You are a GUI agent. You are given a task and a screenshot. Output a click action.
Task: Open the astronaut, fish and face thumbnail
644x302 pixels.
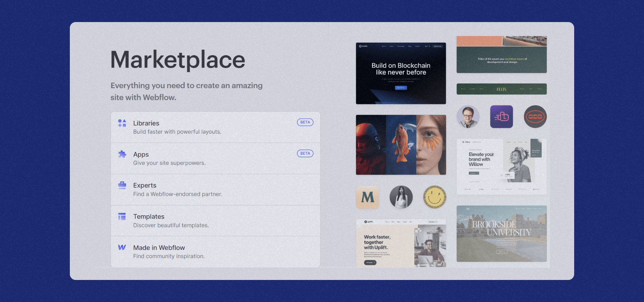401,145
